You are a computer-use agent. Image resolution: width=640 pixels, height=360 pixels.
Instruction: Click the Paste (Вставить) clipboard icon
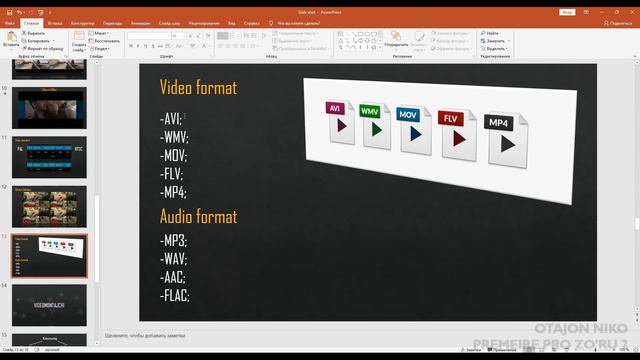[x=11, y=37]
